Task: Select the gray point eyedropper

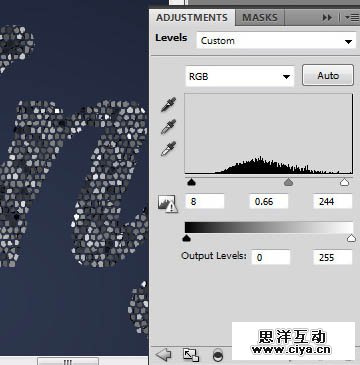Action: coord(169,127)
